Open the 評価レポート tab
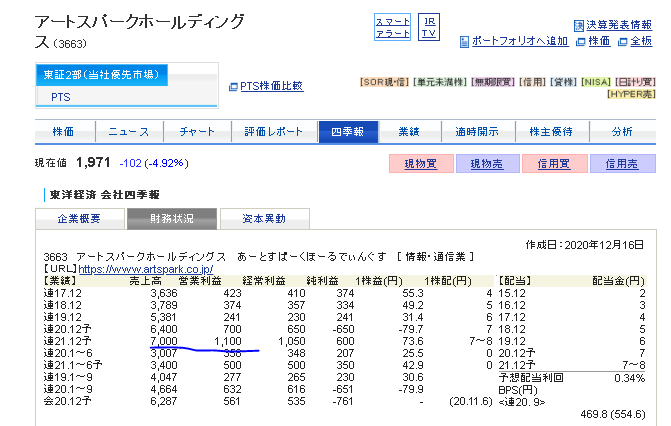 click(272, 132)
